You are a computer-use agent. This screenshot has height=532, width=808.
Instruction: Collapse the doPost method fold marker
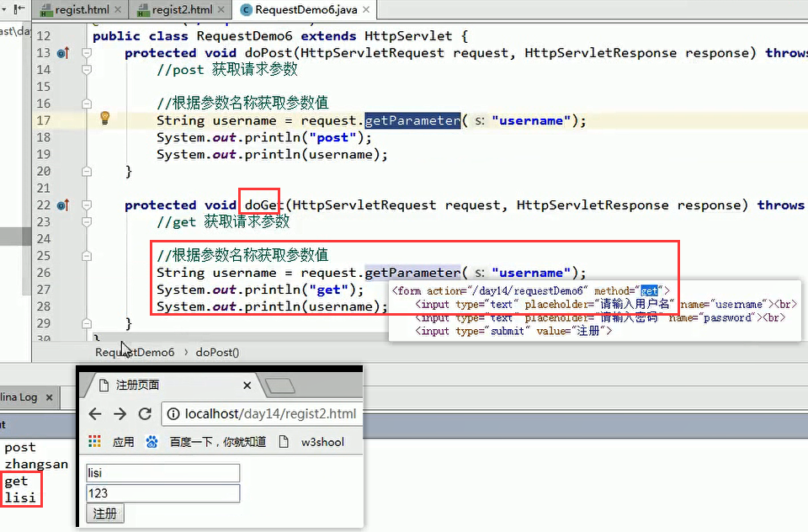[86, 53]
